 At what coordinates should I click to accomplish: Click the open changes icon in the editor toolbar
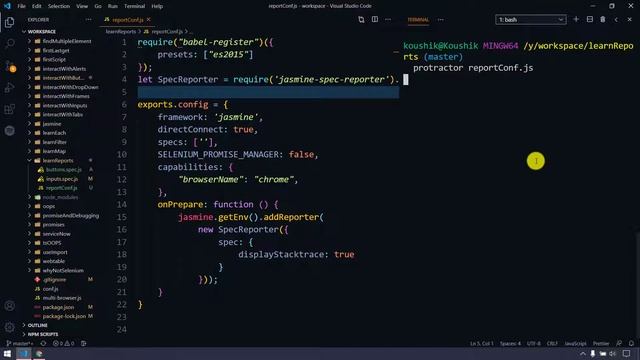pos(361,20)
